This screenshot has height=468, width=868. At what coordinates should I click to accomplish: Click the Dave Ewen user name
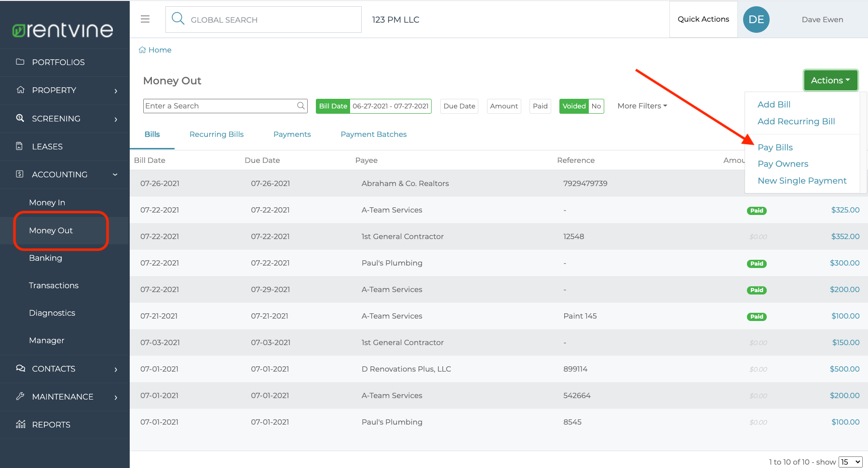click(x=822, y=20)
